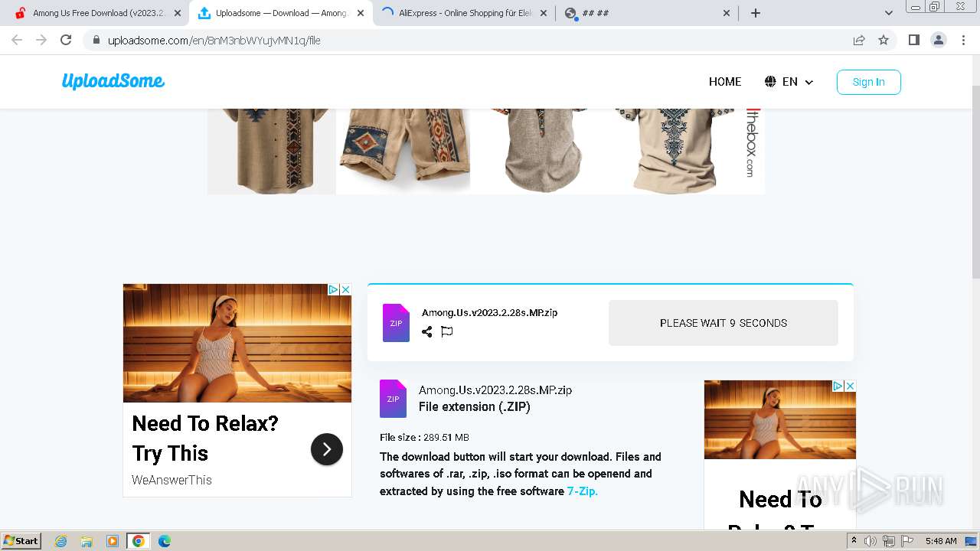
Task: Click the round arrow button in left ad
Action: 327,449
